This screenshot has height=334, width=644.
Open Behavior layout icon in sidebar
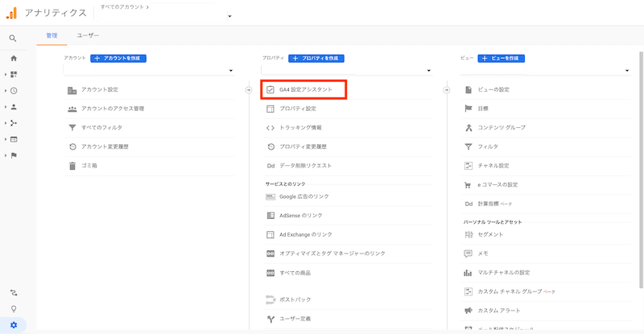(x=14, y=139)
